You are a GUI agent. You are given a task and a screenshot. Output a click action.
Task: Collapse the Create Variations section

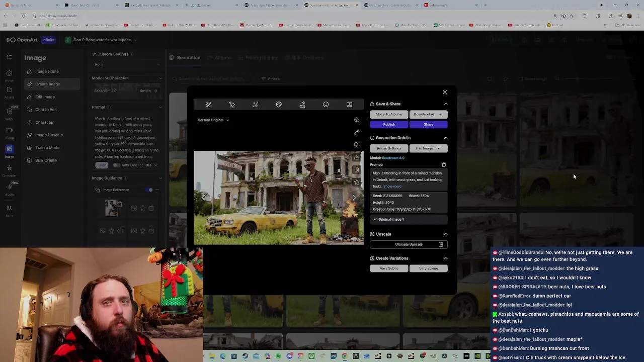pos(446,258)
